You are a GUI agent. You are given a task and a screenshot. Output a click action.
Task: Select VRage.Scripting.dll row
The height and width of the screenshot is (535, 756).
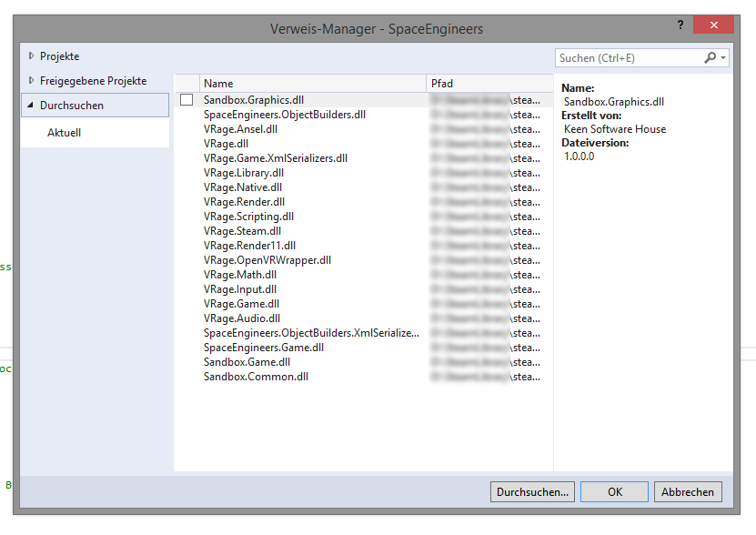[364, 217]
